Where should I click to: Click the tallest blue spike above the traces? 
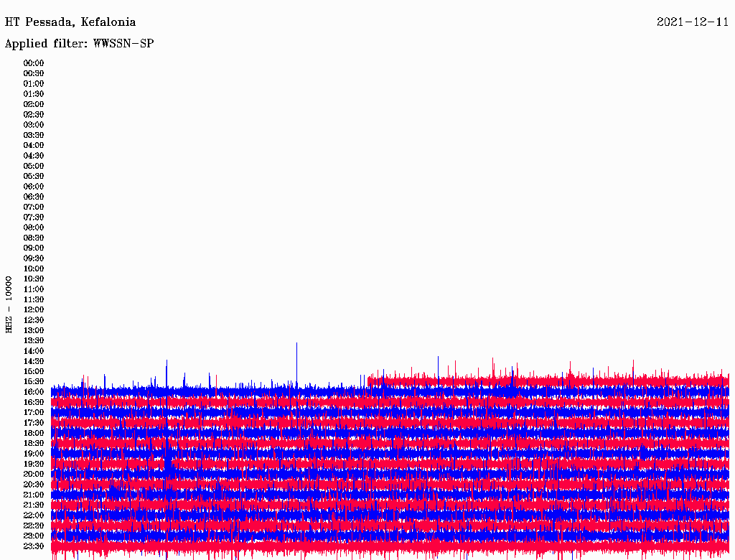click(x=296, y=346)
